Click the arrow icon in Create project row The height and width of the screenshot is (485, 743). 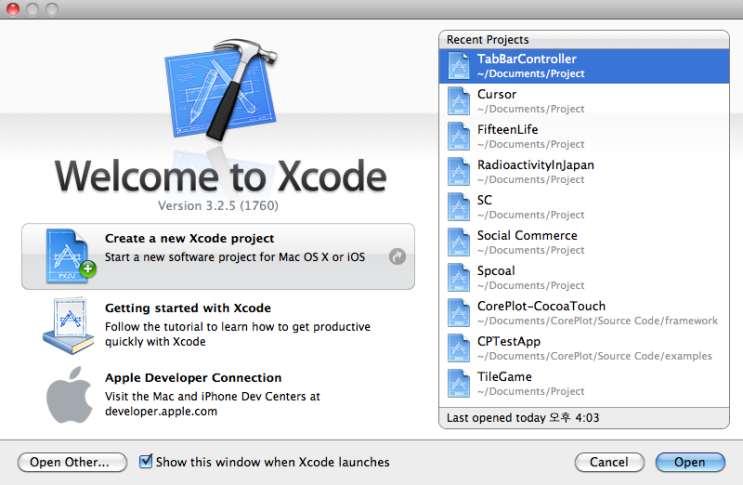coord(397,256)
